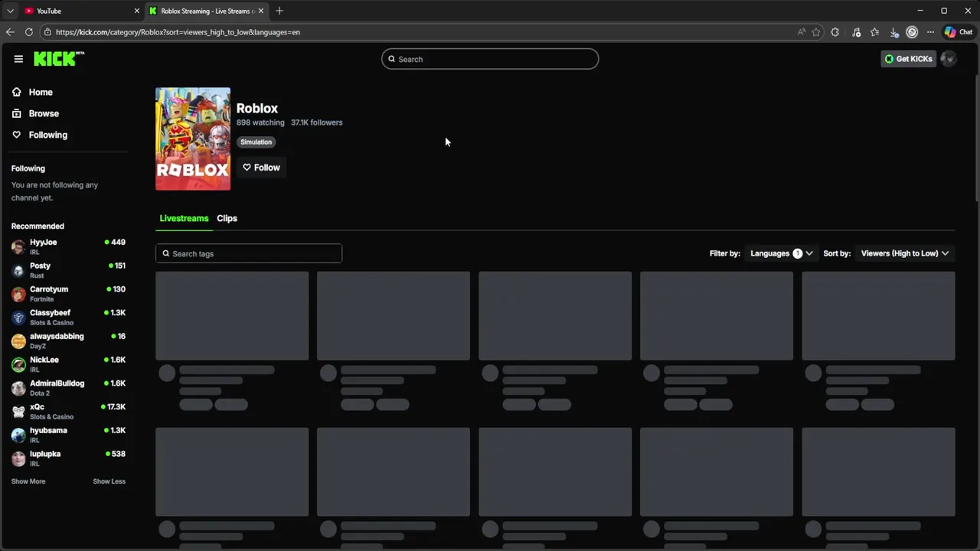Close the YouTube tab
The height and width of the screenshot is (551, 980).
137,11
